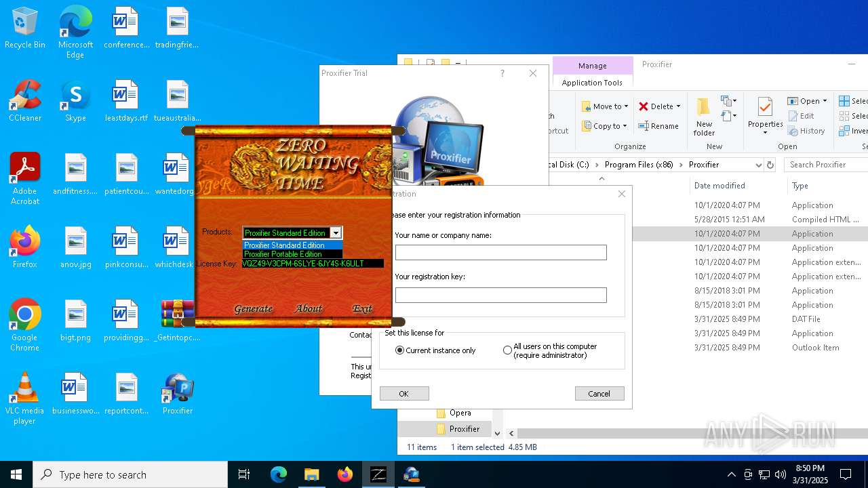
Task: Expand the Open dropdown arrow in ribbon
Action: pyautogui.click(x=825, y=101)
